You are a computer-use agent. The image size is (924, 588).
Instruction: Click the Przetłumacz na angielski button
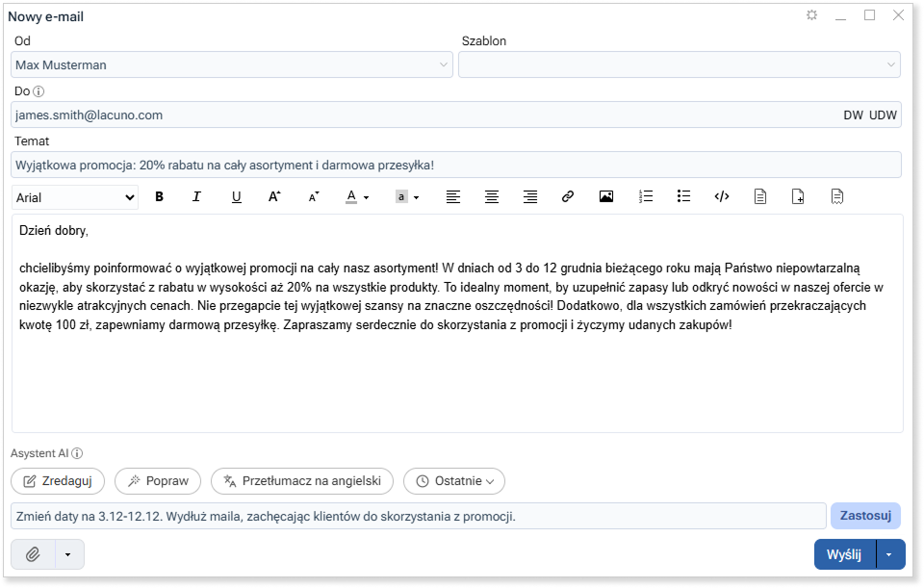click(302, 481)
